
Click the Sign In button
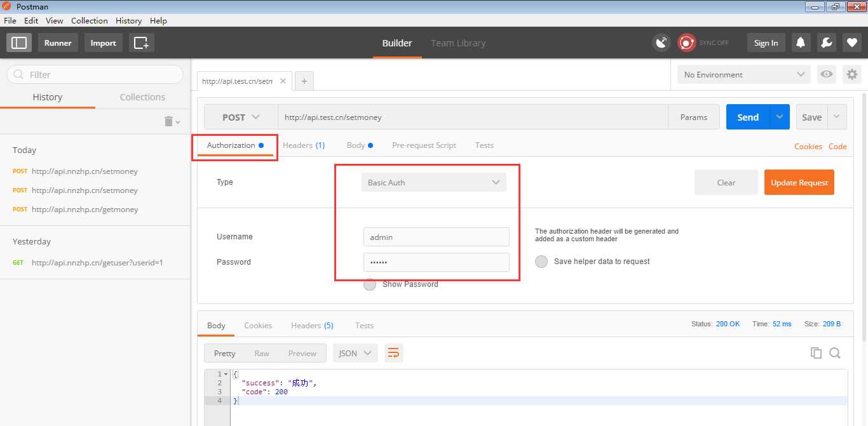click(x=766, y=43)
